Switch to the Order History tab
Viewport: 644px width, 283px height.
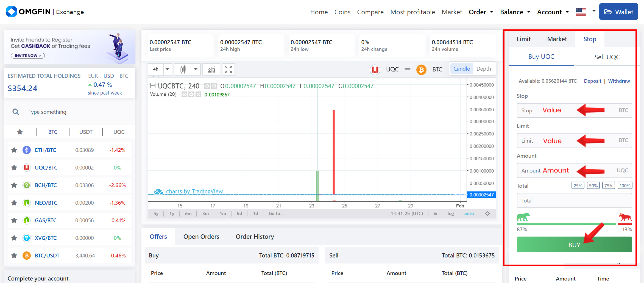tap(255, 237)
